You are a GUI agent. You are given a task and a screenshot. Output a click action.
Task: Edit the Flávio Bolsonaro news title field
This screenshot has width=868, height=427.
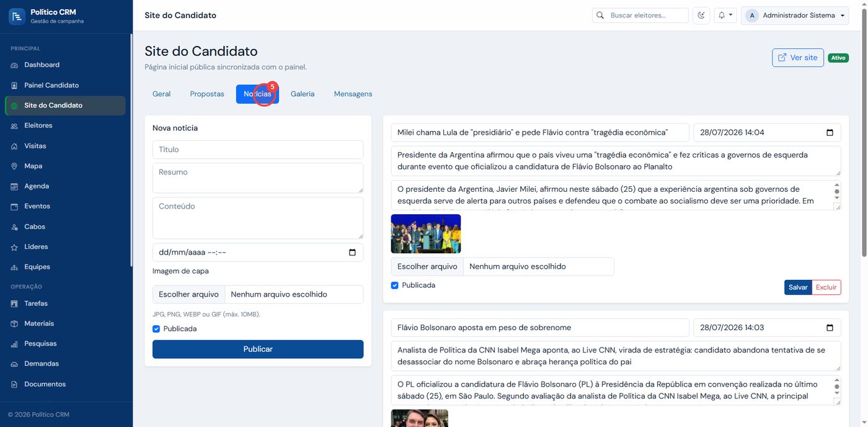pos(540,328)
